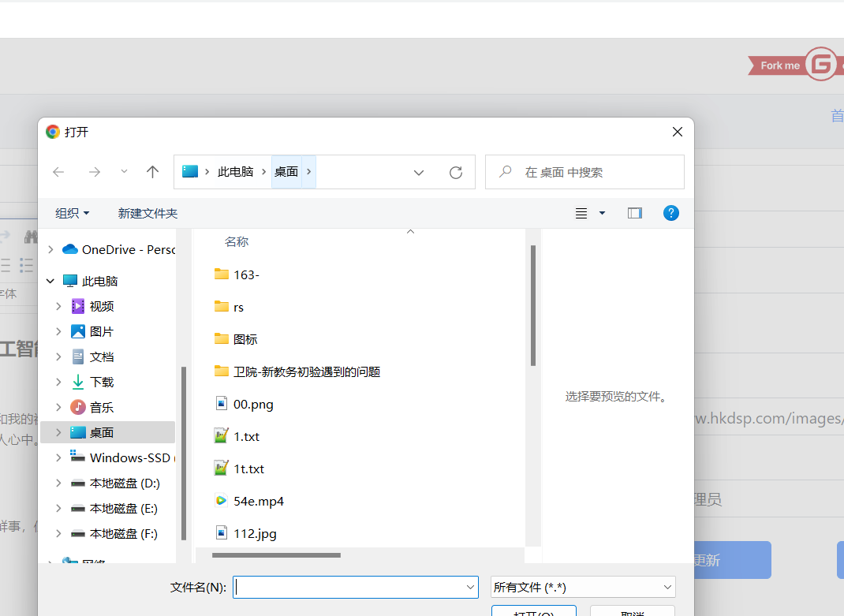Click 新建文件夹 button
844x616 pixels.
148,213
